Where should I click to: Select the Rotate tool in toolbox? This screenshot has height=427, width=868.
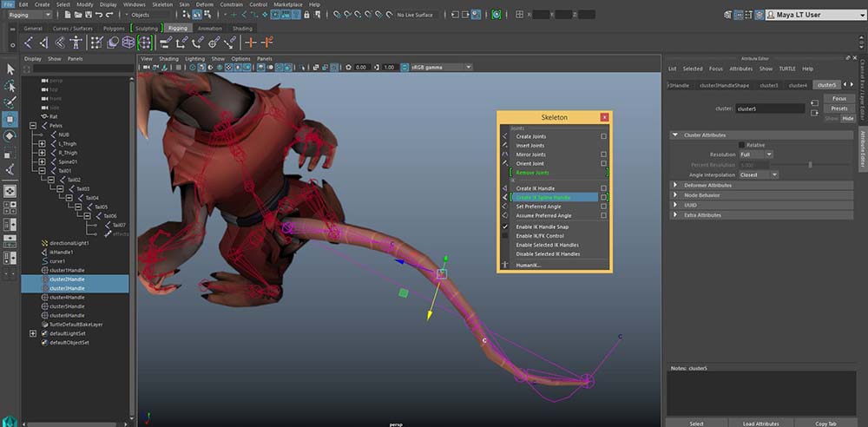(10, 135)
